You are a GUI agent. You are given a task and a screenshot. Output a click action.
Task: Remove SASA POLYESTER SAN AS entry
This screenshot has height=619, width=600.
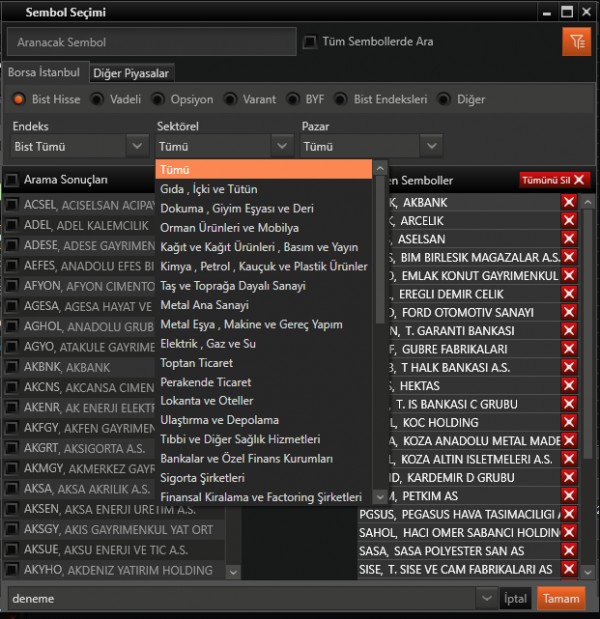click(x=569, y=551)
